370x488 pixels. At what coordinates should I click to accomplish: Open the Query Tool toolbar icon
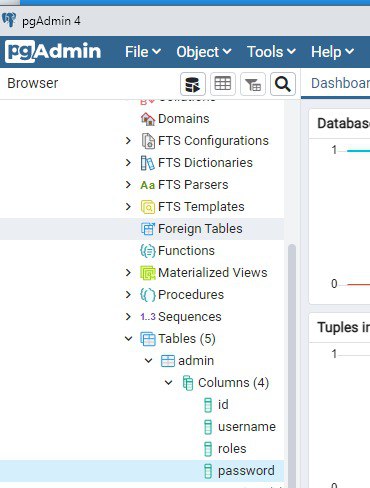coord(193,84)
